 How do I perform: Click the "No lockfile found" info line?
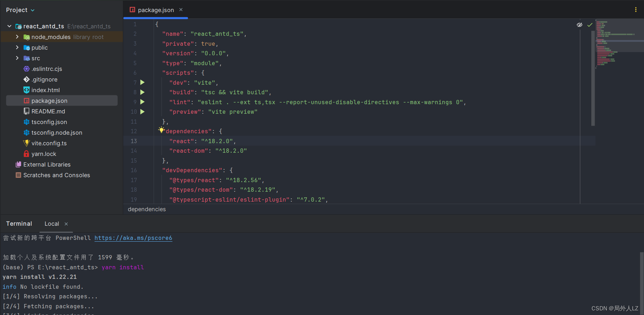(x=43, y=287)
